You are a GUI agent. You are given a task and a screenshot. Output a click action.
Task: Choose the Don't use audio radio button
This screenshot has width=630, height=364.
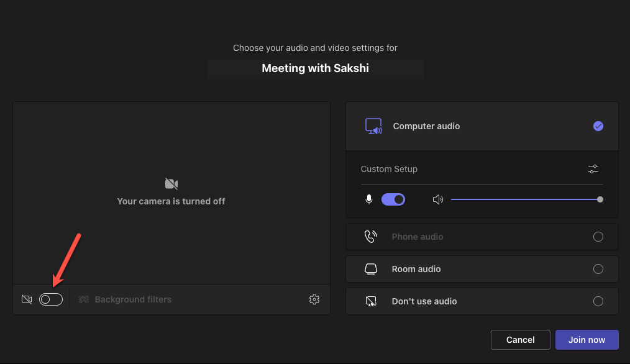pos(598,301)
